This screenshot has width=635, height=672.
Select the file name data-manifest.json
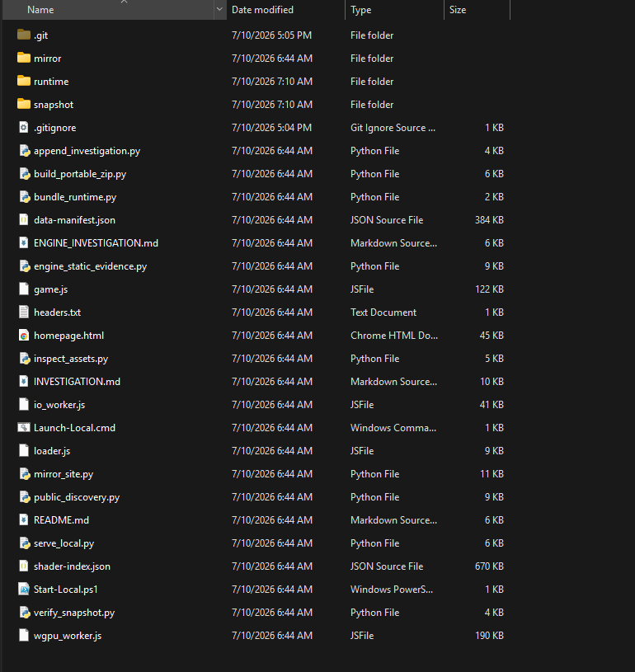[x=74, y=220]
